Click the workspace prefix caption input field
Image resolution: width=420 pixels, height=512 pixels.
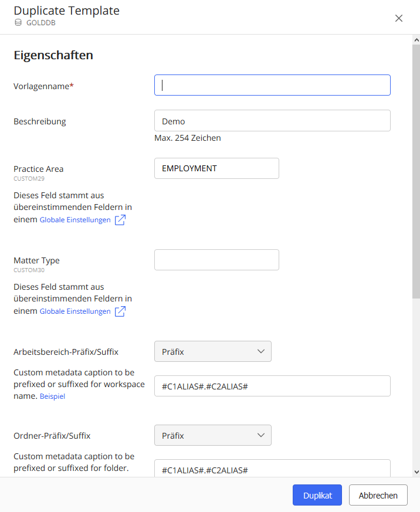(x=272, y=386)
